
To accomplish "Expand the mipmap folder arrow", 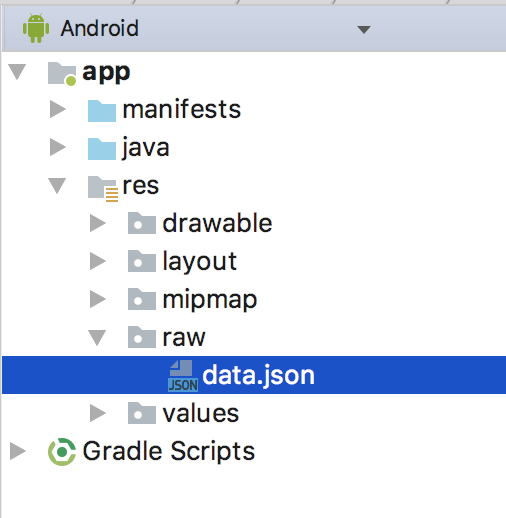I will pos(98,299).
